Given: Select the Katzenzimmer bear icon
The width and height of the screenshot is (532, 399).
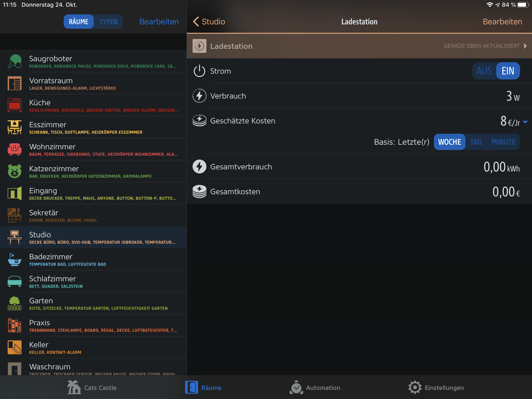Looking at the screenshot, I should pyautogui.click(x=14, y=171).
